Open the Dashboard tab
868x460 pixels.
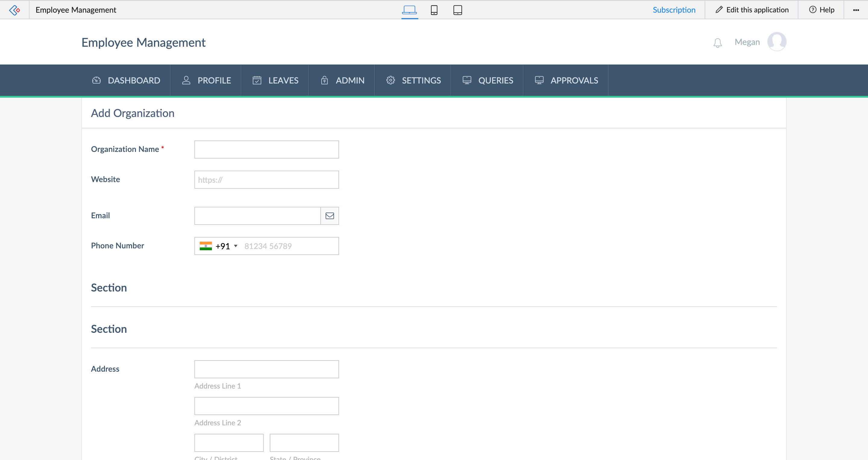click(x=126, y=80)
